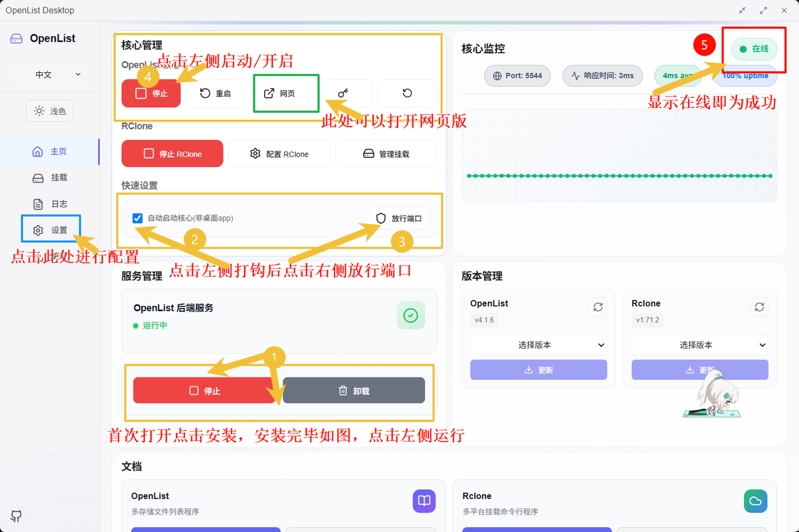Open the GitHub icon link at sidebar bottom

16,516
